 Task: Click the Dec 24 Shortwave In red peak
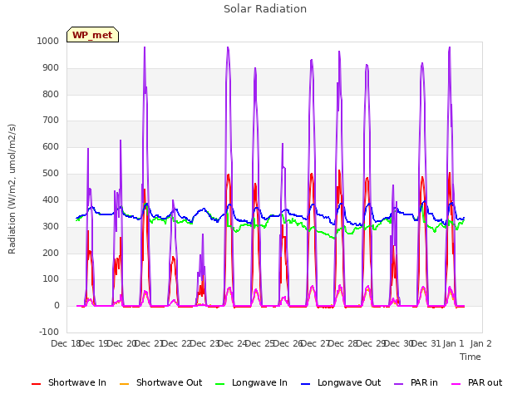coord(229,175)
